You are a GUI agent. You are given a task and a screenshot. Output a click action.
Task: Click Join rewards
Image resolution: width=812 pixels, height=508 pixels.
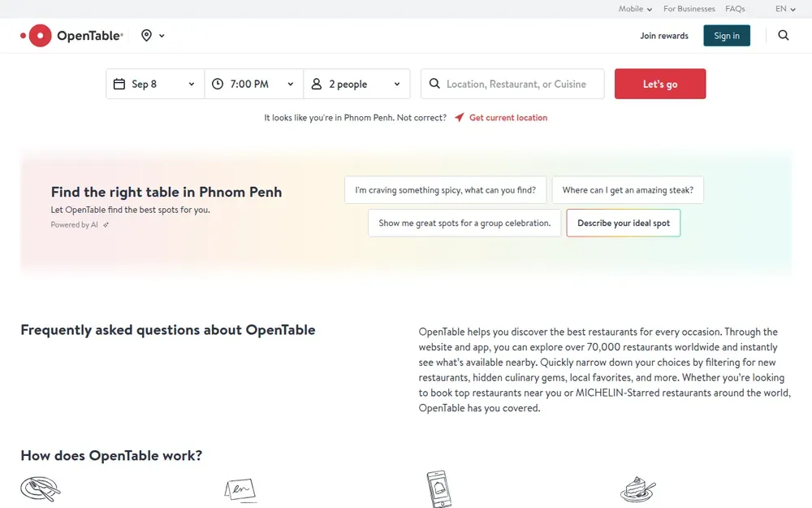[x=664, y=36]
